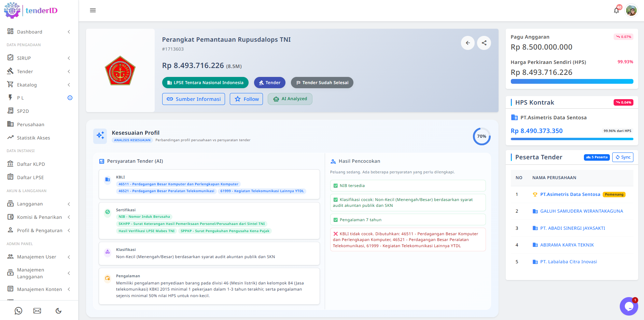Open ABIRAMA KARYA TEKNIK link
644x320 pixels.
point(567,245)
